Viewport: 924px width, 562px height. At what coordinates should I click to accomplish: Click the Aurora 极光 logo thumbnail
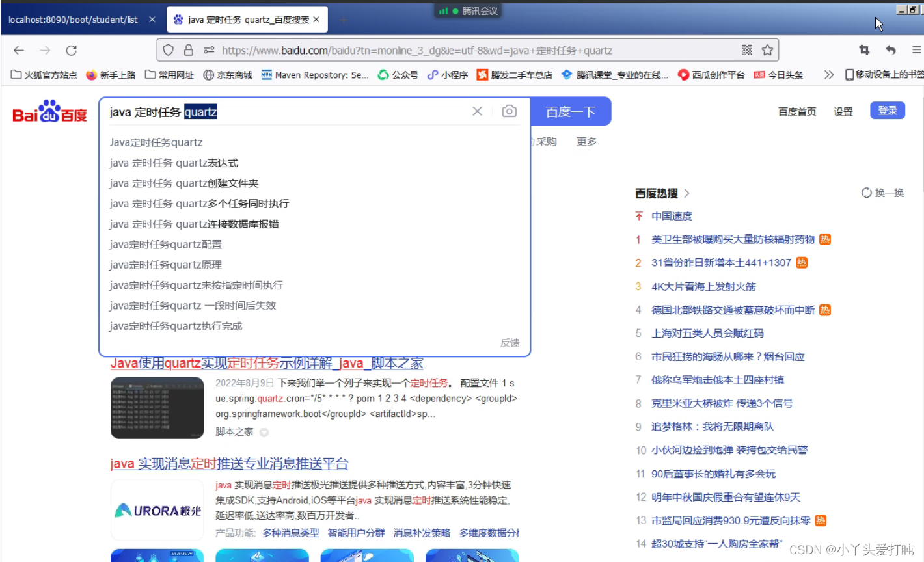(x=157, y=511)
